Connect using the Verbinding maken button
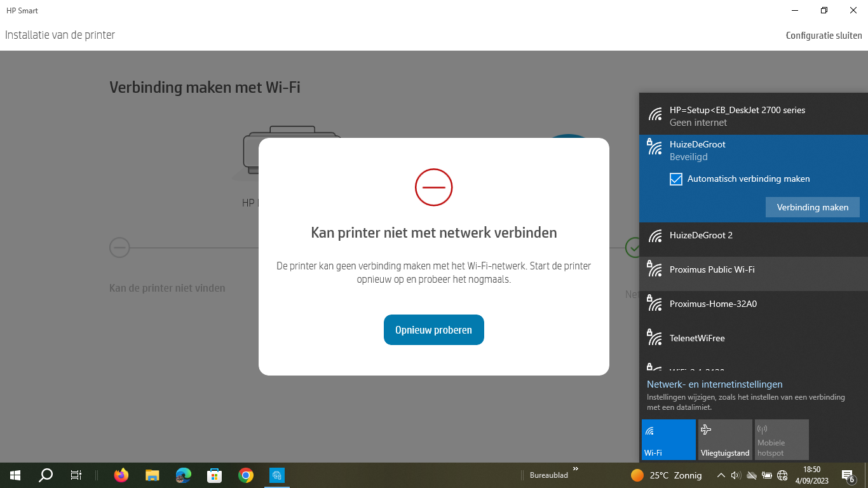Screen dimensions: 868x488 click(x=812, y=207)
